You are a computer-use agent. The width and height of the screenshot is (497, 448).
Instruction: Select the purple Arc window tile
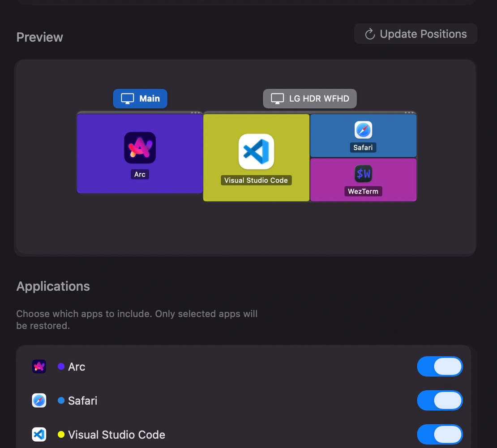coord(140,154)
